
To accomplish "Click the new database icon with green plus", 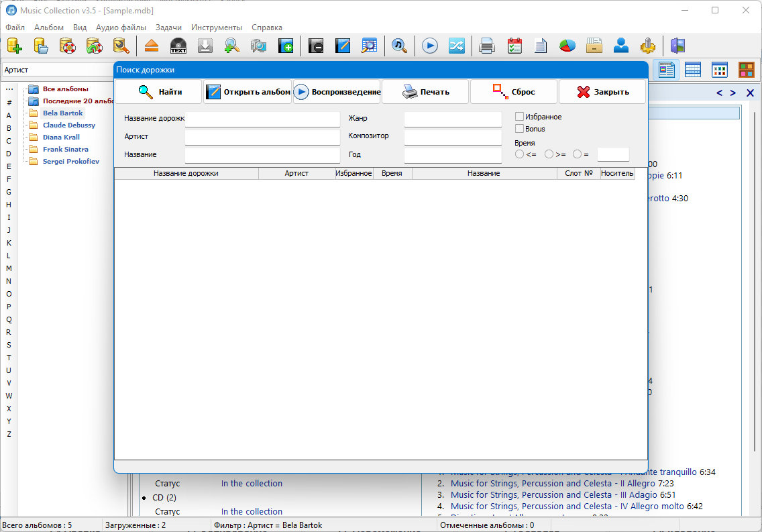I will tap(15, 46).
